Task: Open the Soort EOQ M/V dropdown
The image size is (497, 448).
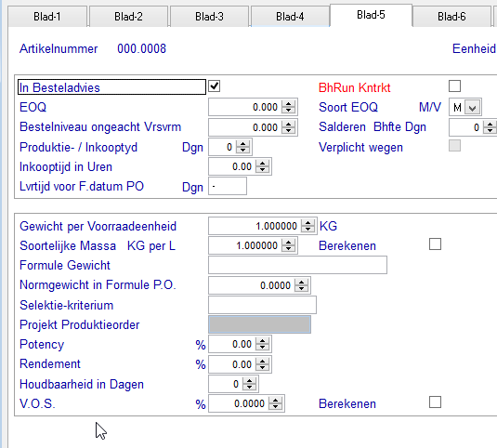Action: [x=472, y=108]
